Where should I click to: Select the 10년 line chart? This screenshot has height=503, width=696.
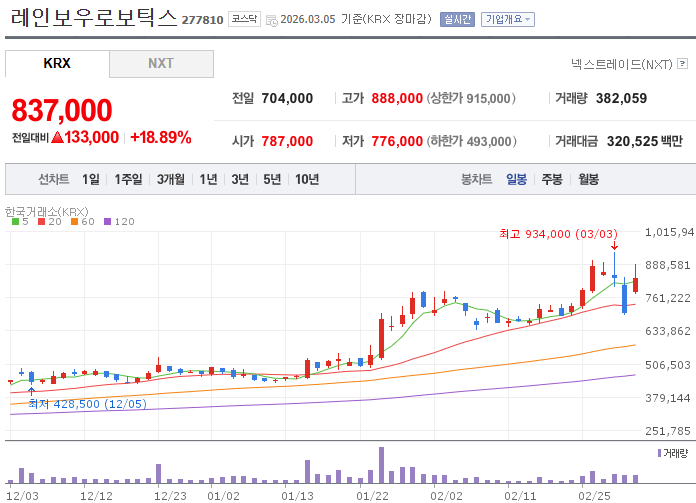[x=307, y=179]
